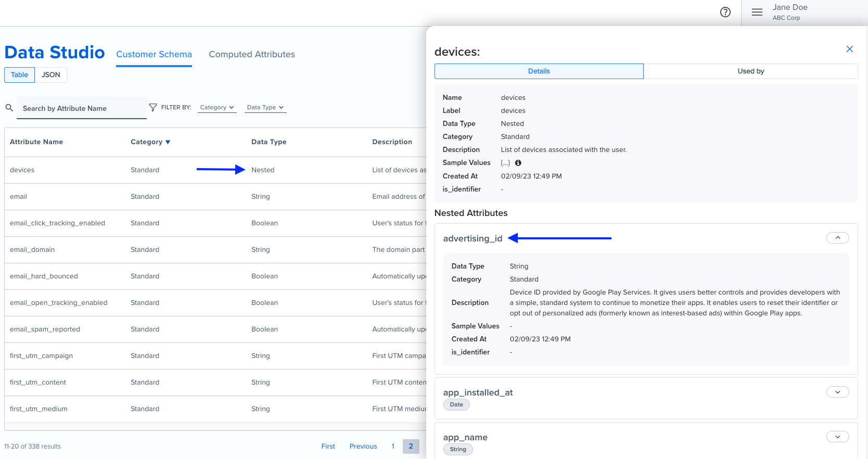Close the devices details panel

tap(849, 49)
